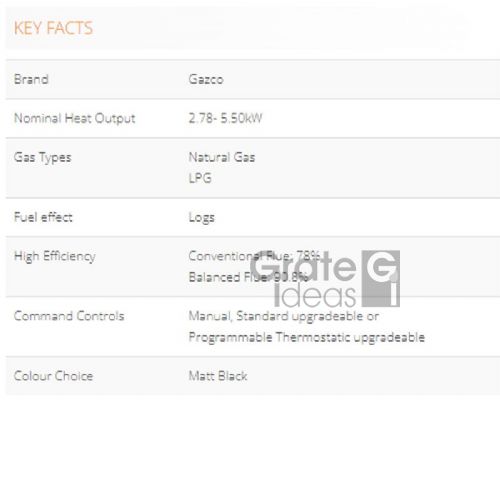500x500 pixels.
Task: Select the Fuel effect label
Action: click(43, 217)
